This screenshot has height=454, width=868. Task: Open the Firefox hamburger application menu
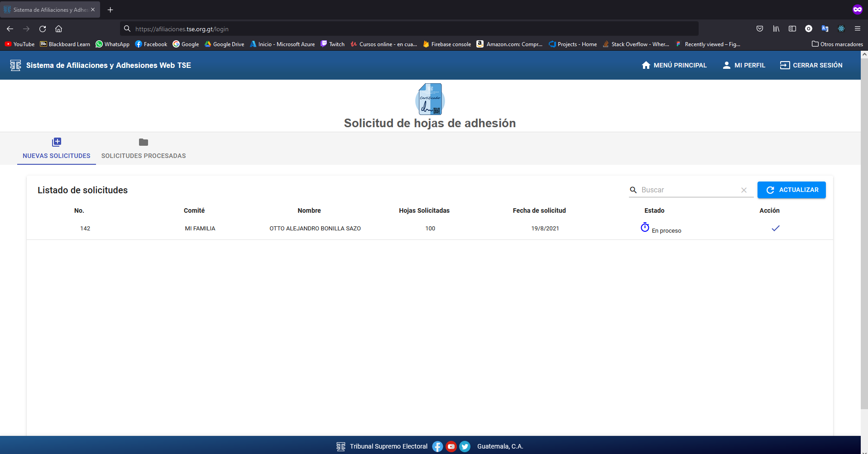pos(857,29)
